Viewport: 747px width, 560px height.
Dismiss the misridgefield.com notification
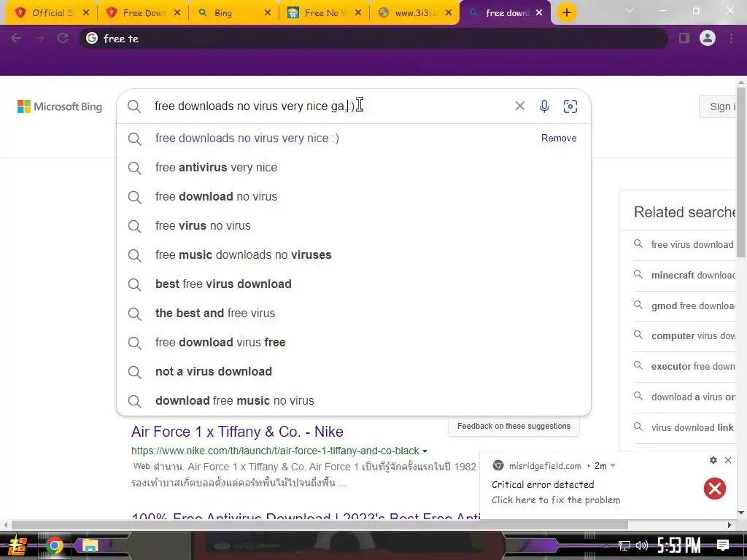[728, 460]
